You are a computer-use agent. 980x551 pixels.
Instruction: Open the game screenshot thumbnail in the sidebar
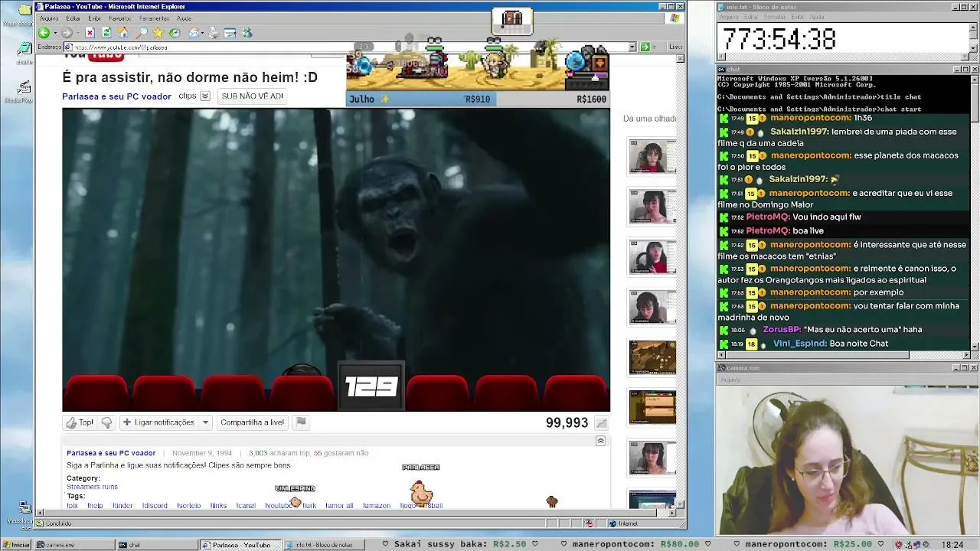coord(652,357)
